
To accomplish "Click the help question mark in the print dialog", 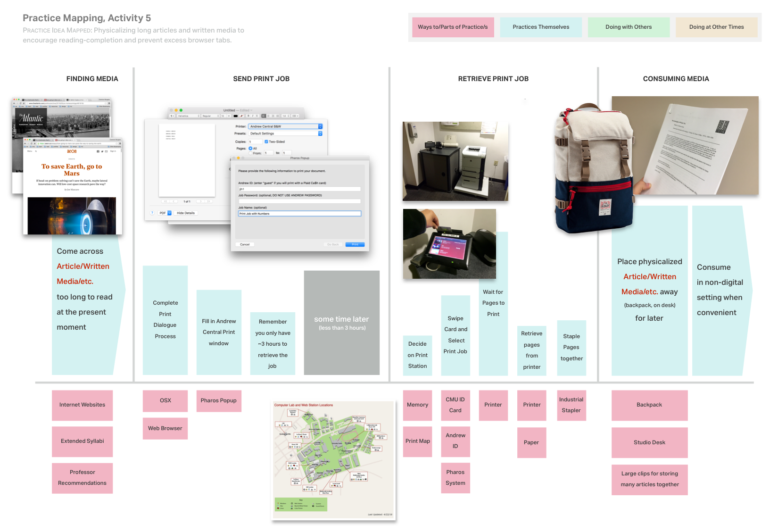I will pyautogui.click(x=151, y=213).
